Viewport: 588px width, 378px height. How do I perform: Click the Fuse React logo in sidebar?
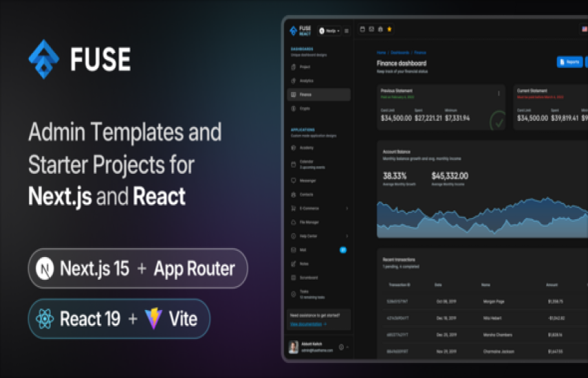[x=300, y=30]
